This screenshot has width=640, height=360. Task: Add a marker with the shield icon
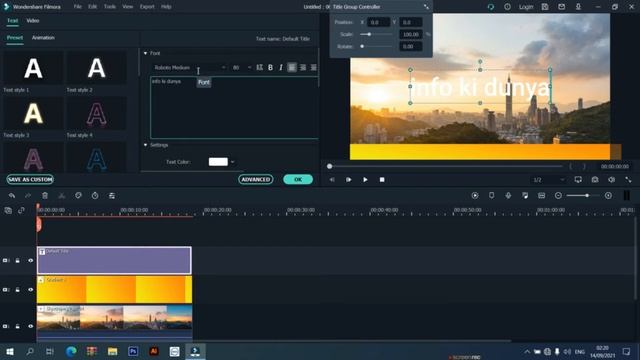tap(491, 196)
